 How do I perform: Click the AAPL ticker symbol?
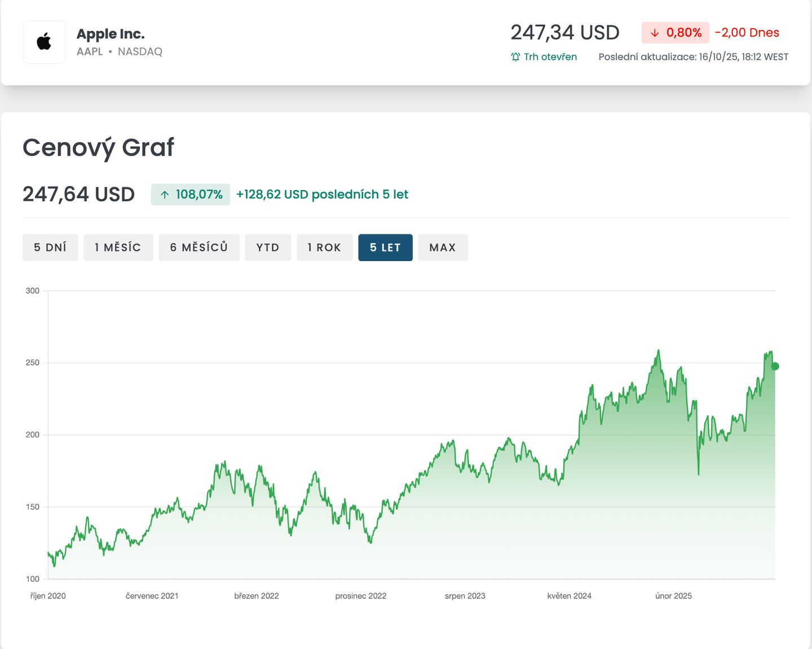click(90, 52)
